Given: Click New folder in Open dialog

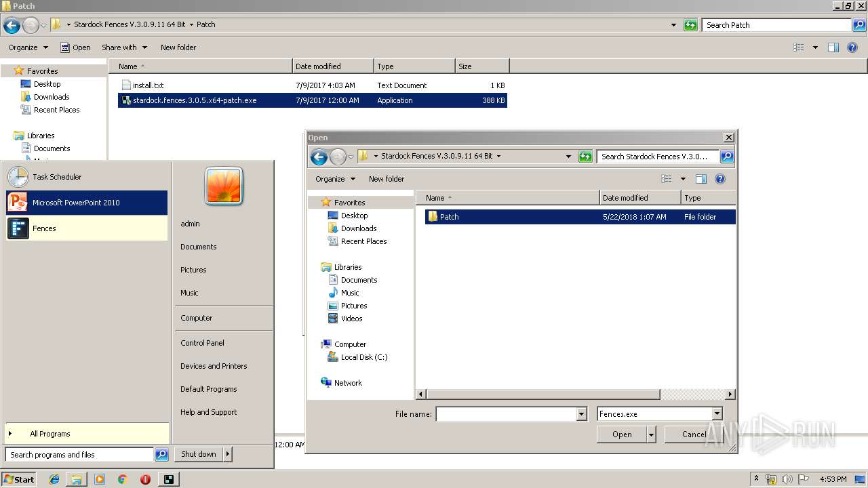Looking at the screenshot, I should tap(387, 179).
